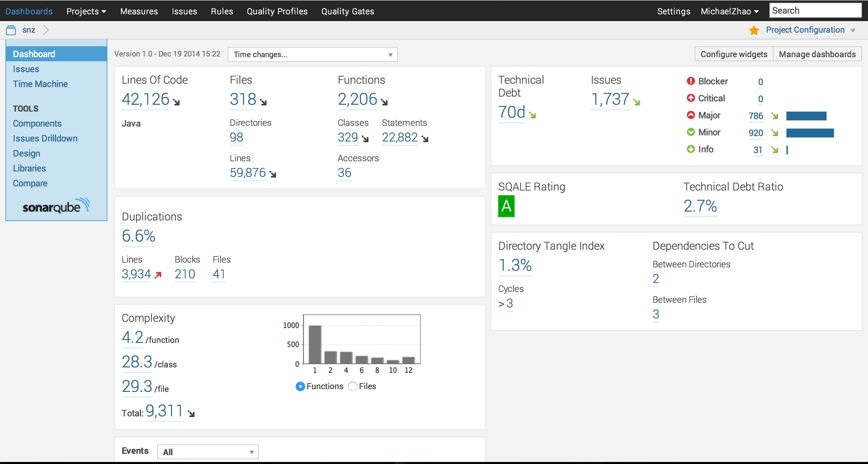Click the Major severity icon
Image resolution: width=868 pixels, height=464 pixels.
coord(691,115)
